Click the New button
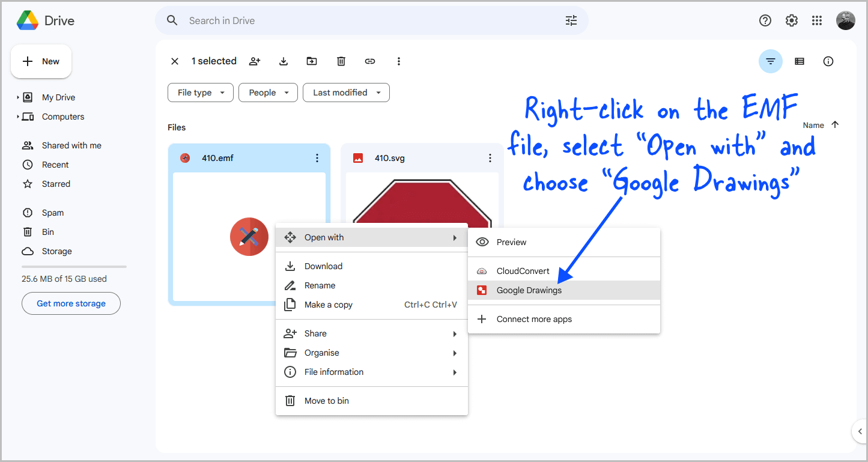Image resolution: width=868 pixels, height=462 pixels. tap(41, 61)
